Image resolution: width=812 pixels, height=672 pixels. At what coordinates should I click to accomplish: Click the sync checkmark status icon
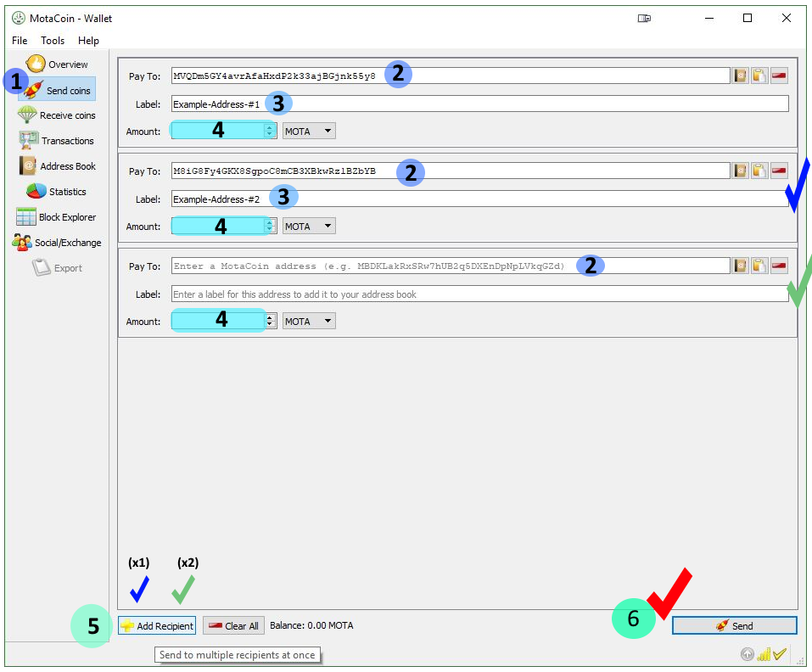(779, 654)
